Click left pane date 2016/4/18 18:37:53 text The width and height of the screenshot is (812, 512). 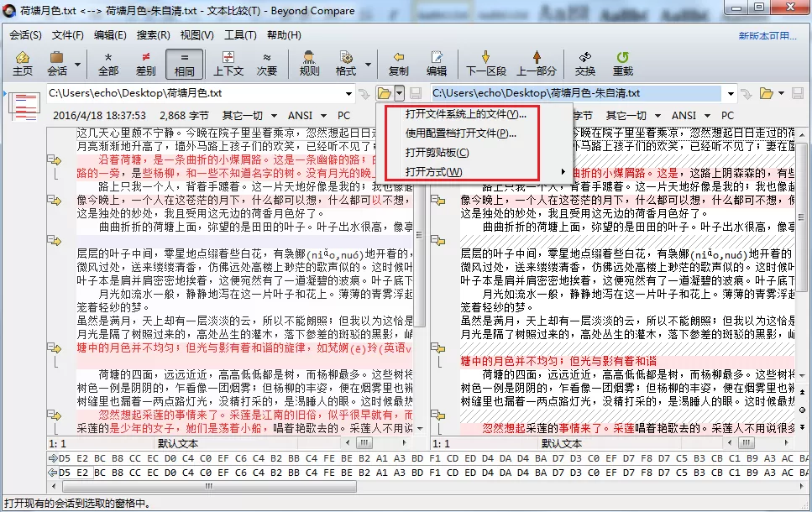tap(99, 116)
